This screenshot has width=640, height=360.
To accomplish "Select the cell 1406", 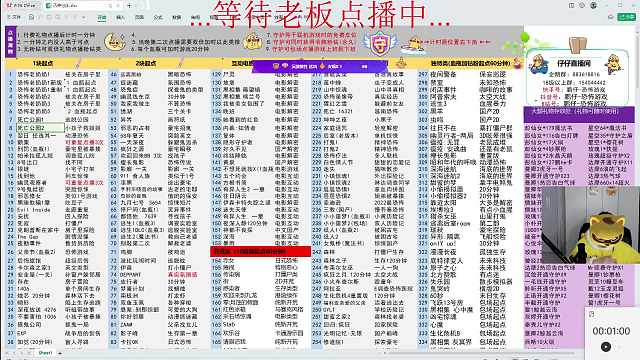I will [23, 289].
